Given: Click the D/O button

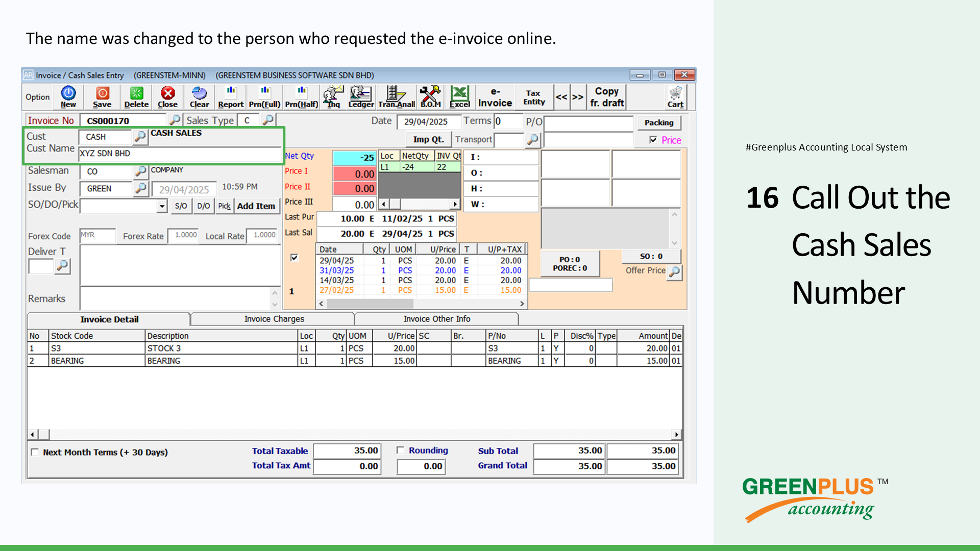Looking at the screenshot, I should [203, 206].
